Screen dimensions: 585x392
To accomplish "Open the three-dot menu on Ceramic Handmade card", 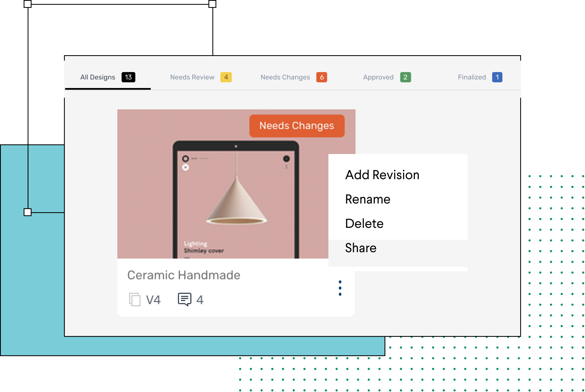I will coord(340,288).
